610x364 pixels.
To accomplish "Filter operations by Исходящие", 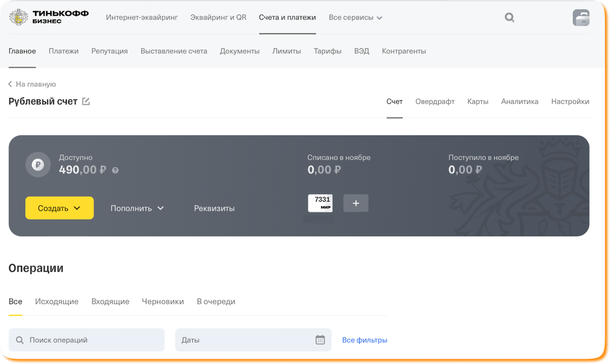I will coord(57,302).
